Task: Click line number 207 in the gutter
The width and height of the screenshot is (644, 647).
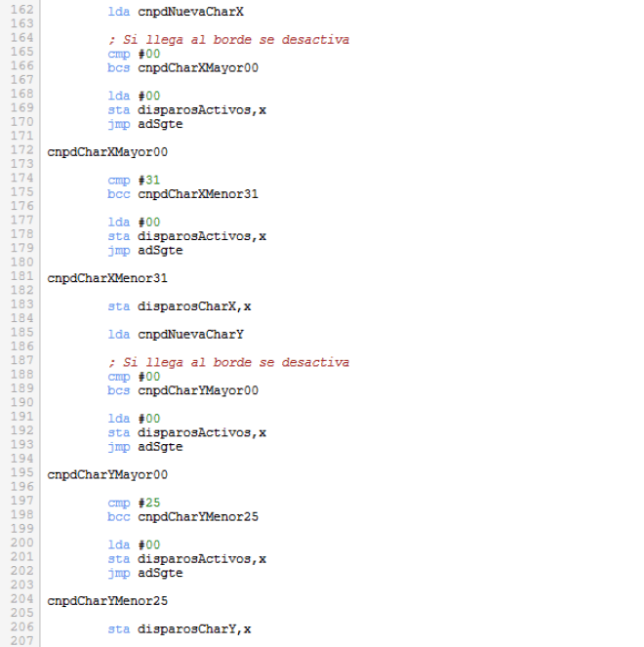Action: pos(21,642)
